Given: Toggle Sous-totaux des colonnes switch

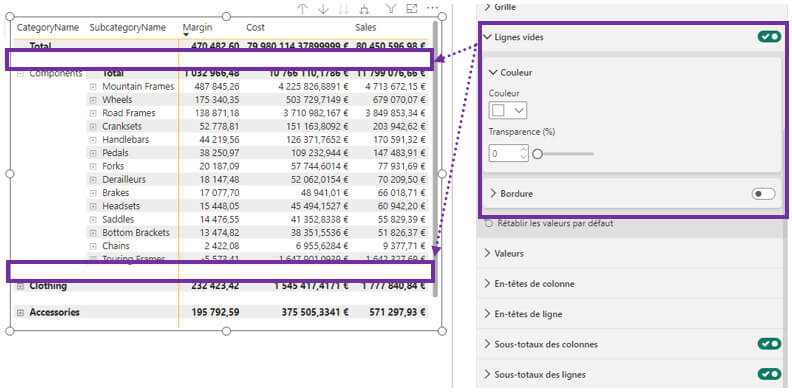Looking at the screenshot, I should pyautogui.click(x=769, y=344).
